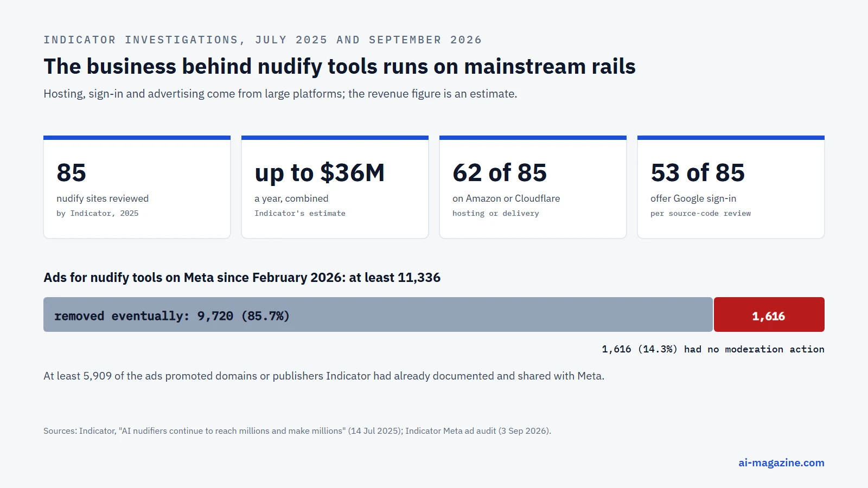Click 'hosting or delivery' note
The height and width of the screenshot is (488, 868).
(496, 214)
